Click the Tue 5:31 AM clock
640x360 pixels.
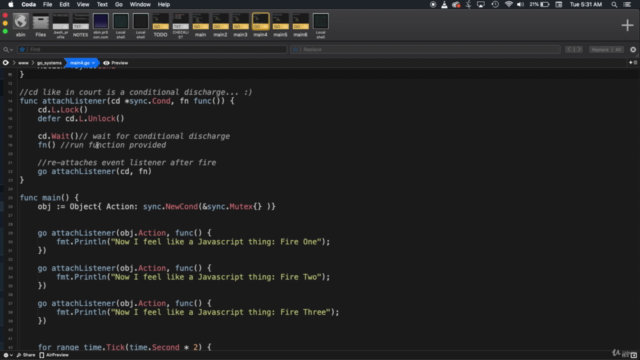coord(586,4)
